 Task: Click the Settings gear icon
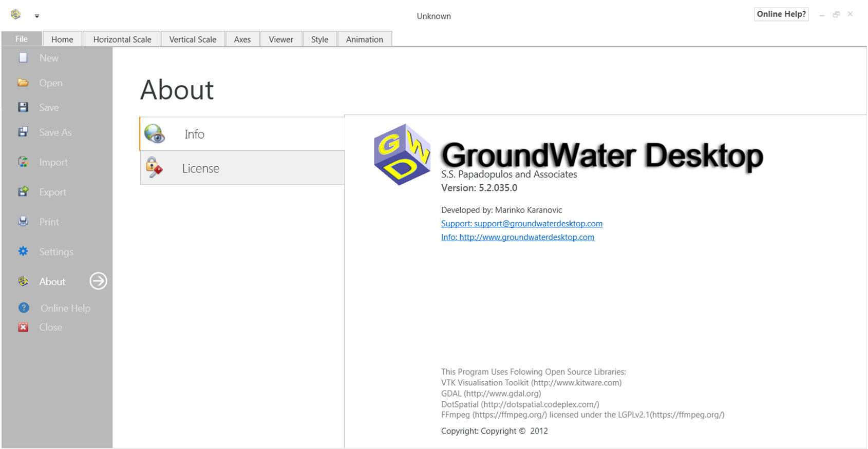pos(23,251)
